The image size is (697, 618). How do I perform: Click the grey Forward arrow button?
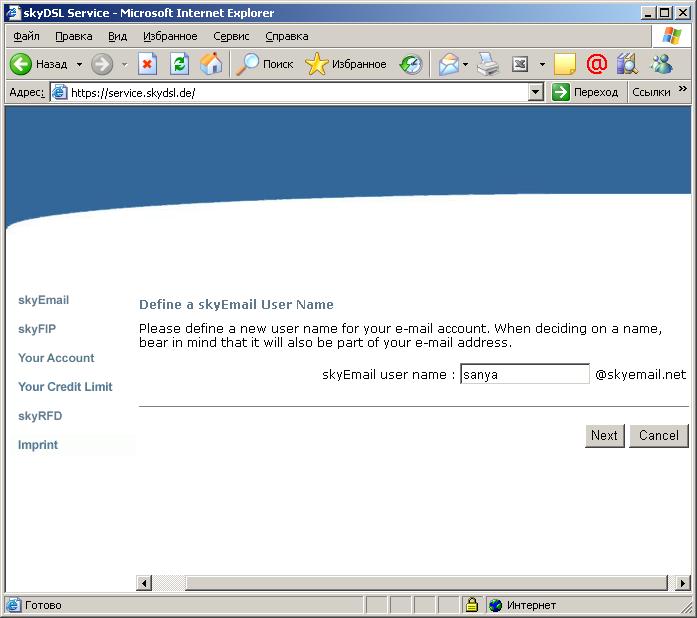[102, 64]
